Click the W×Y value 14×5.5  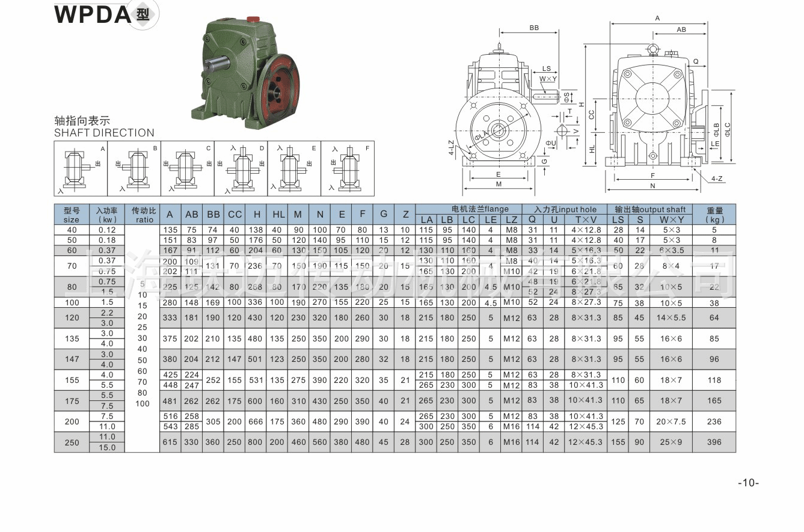pyautogui.click(x=672, y=317)
